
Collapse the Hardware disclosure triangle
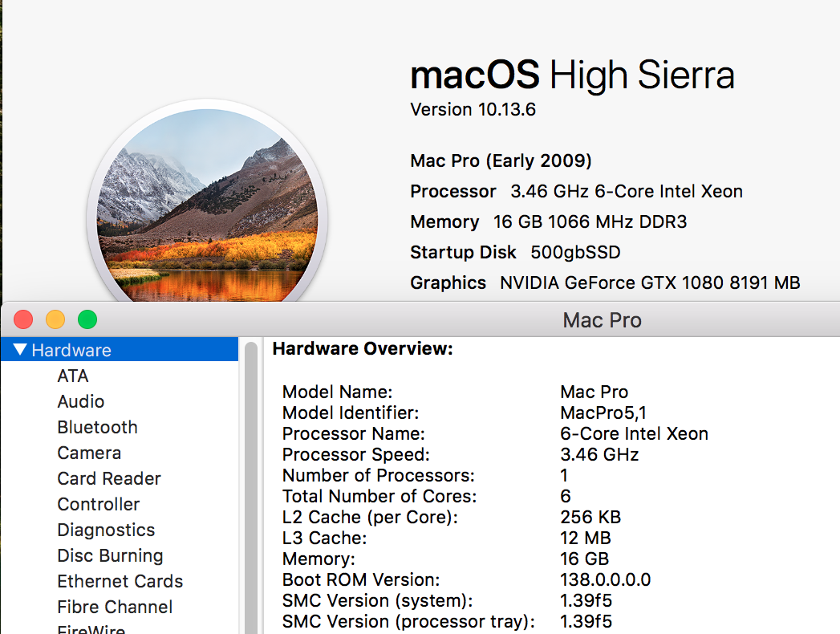click(x=20, y=349)
